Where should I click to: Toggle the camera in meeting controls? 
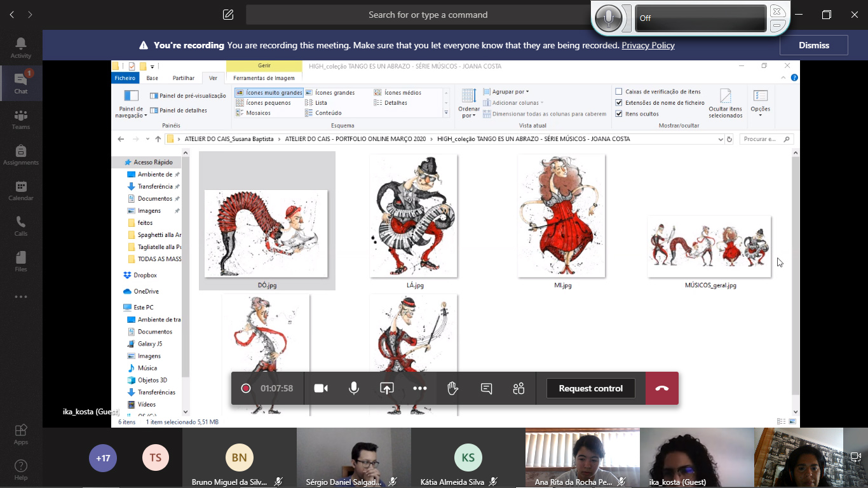(321, 388)
